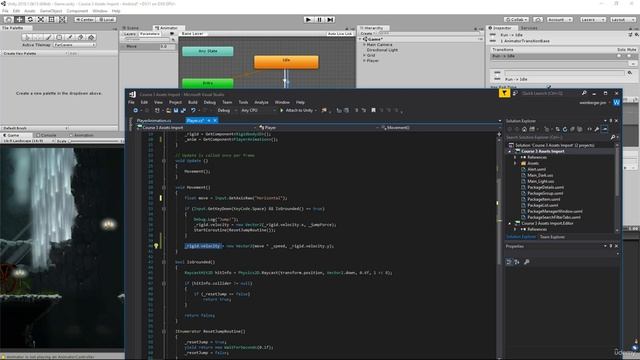Toggle pin on Player.cs tab
Viewport: 640px width, 360px height.
(x=209, y=120)
